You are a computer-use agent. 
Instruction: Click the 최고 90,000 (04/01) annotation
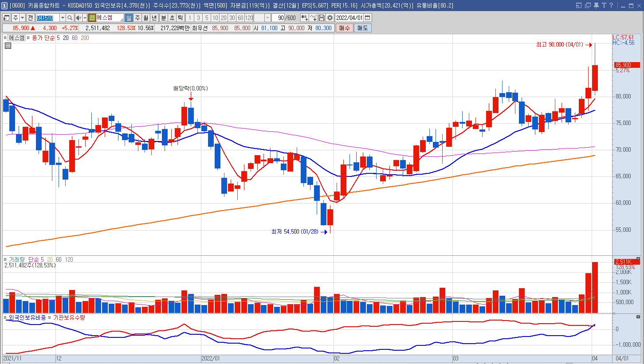click(x=560, y=45)
